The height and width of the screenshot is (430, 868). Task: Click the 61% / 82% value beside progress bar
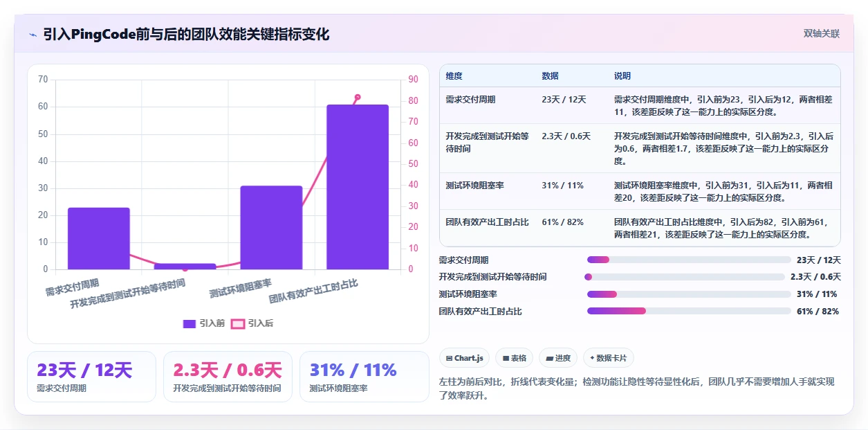pos(818,312)
